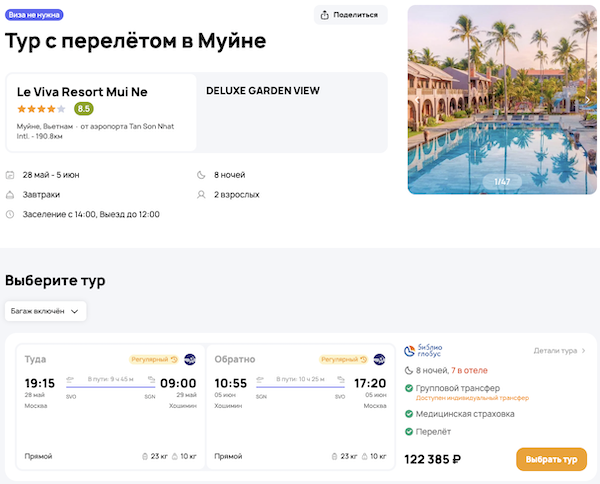The height and width of the screenshot is (484, 600).
Task: Click the 8.5 rating badge
Action: [84, 109]
